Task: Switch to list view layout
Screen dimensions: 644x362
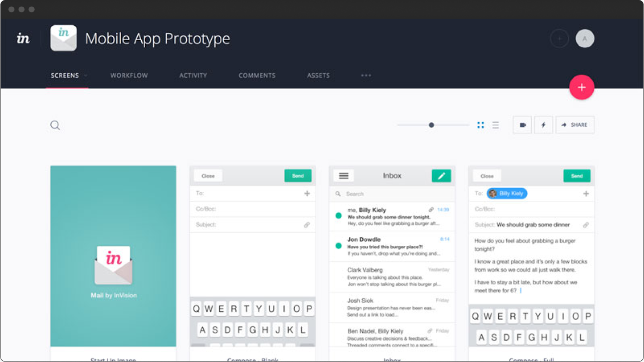Action: point(495,125)
